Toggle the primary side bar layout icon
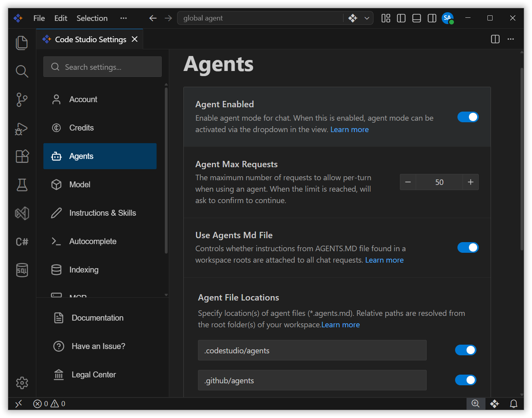This screenshot has width=532, height=418. coord(401,18)
